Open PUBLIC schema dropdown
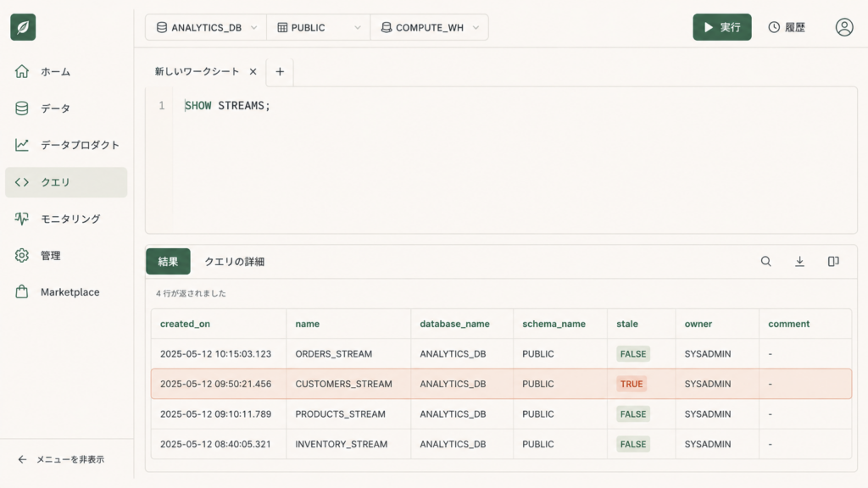This screenshot has height=488, width=868. point(319,27)
